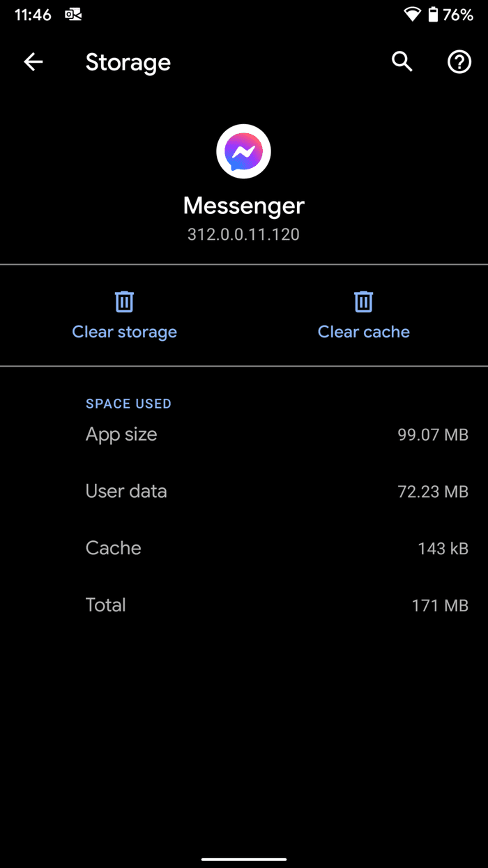
Task: Tap the Outlook notification icon in status bar
Action: point(73,15)
